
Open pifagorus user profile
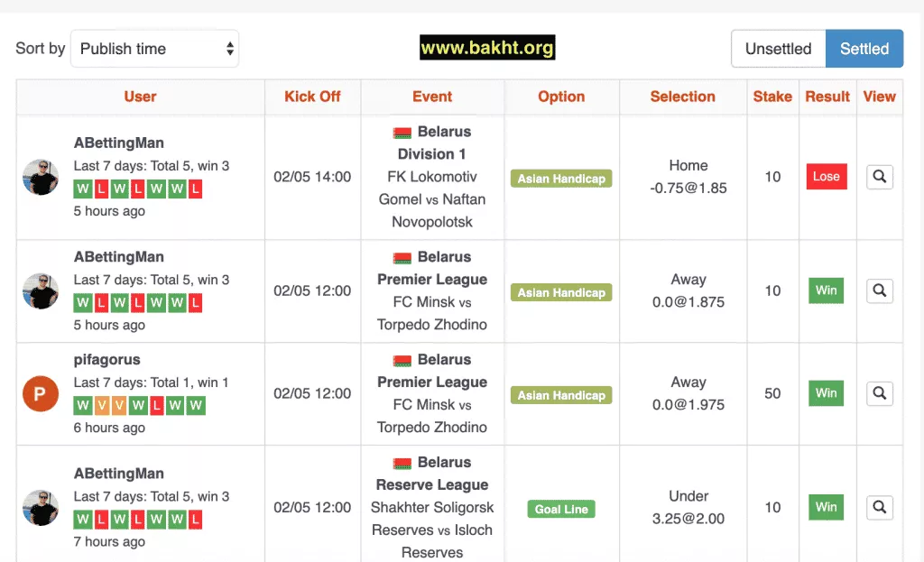107,359
